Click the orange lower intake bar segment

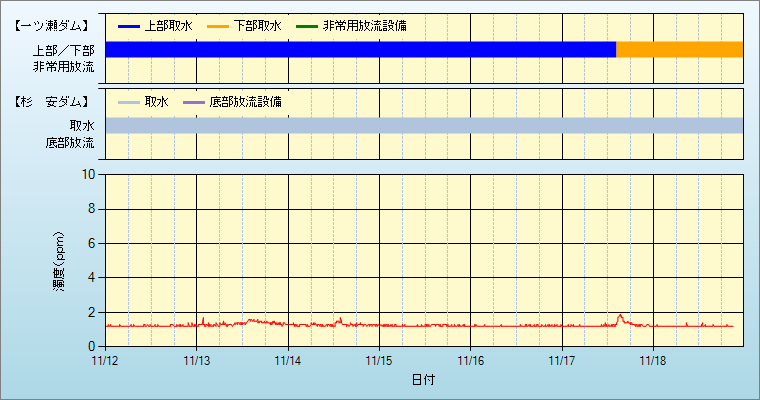tap(679, 49)
